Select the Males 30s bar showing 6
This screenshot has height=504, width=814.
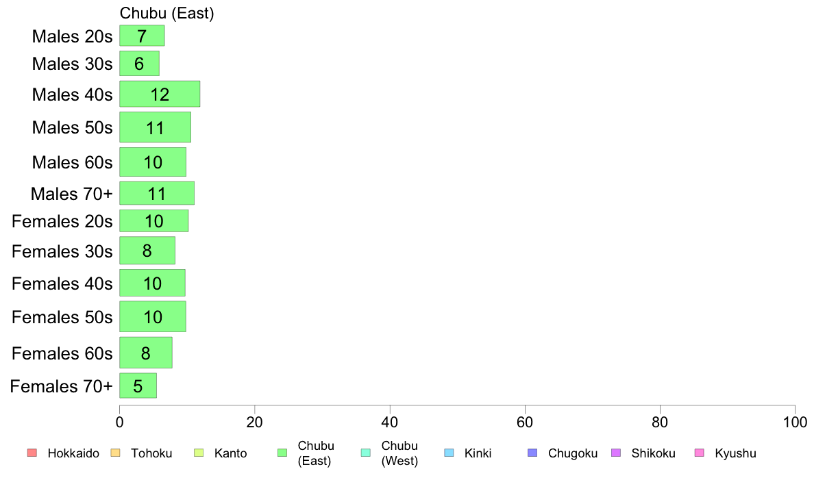point(140,63)
